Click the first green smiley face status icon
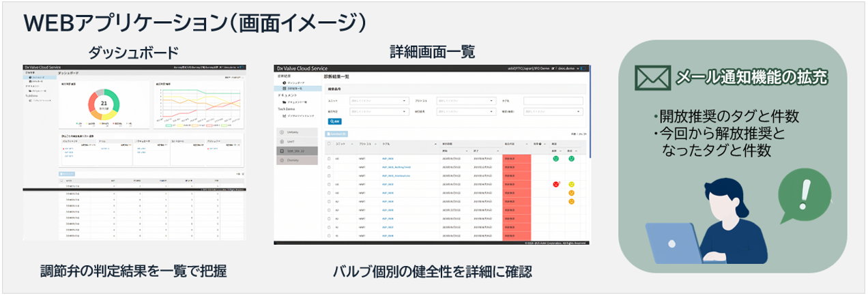 click(556, 158)
